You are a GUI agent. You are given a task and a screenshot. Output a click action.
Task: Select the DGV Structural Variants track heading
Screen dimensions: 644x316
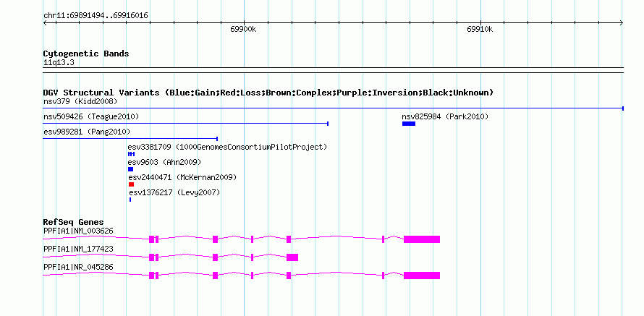[268, 93]
